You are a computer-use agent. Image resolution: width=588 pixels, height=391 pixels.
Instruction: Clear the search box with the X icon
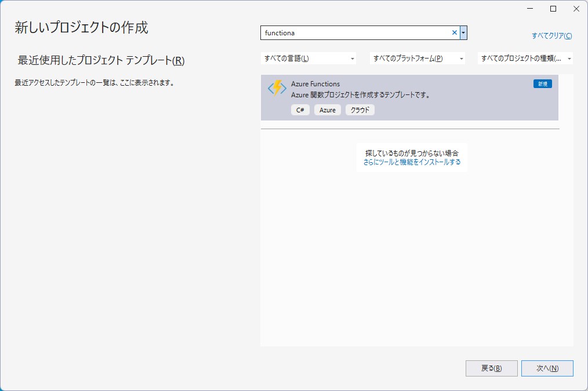pos(454,32)
